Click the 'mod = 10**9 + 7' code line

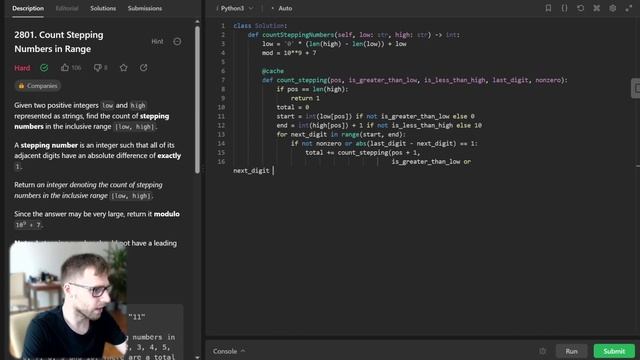pos(289,53)
